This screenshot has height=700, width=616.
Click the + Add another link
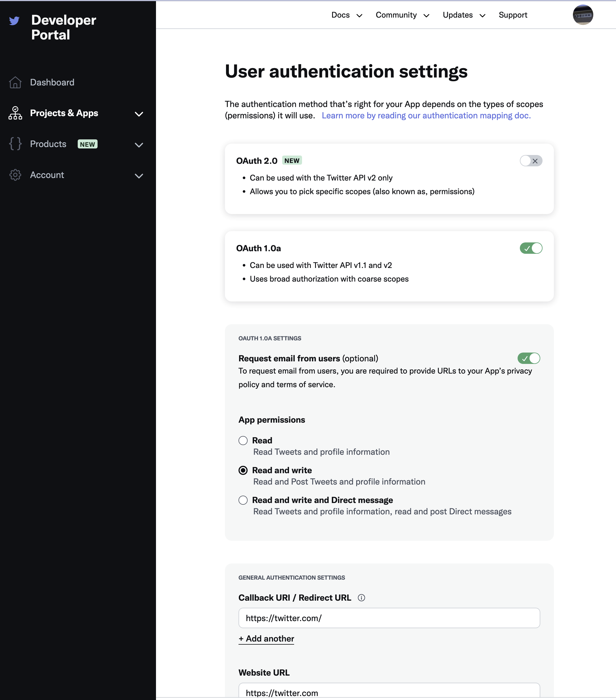click(x=266, y=639)
